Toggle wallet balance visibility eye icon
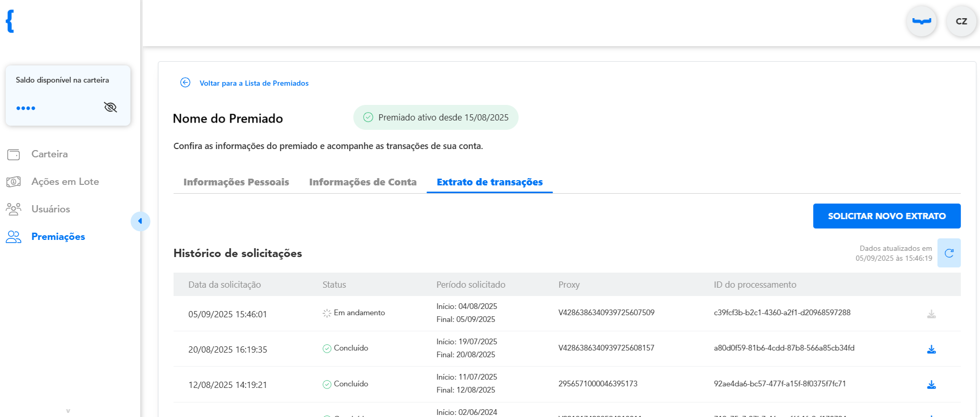 point(110,107)
